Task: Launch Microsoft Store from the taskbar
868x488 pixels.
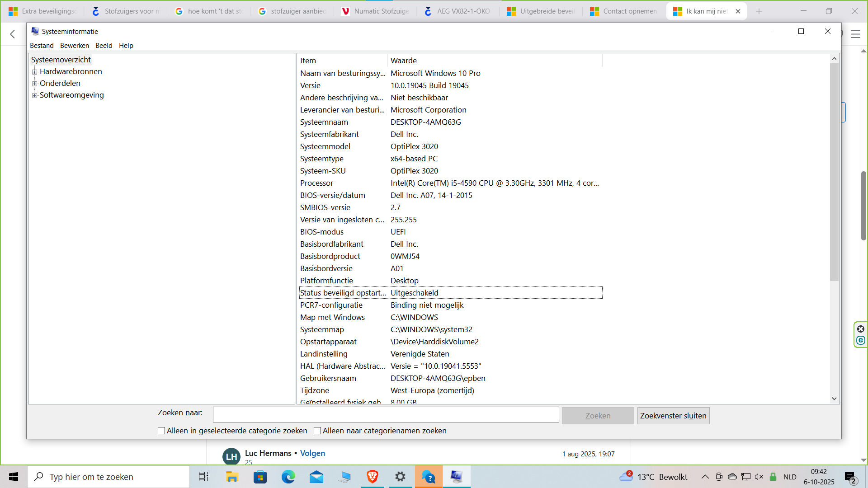Action: tap(260, 477)
